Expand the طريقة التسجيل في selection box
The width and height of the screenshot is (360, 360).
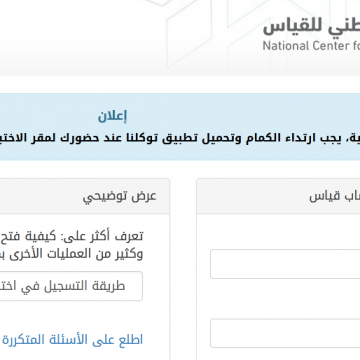coord(71,286)
